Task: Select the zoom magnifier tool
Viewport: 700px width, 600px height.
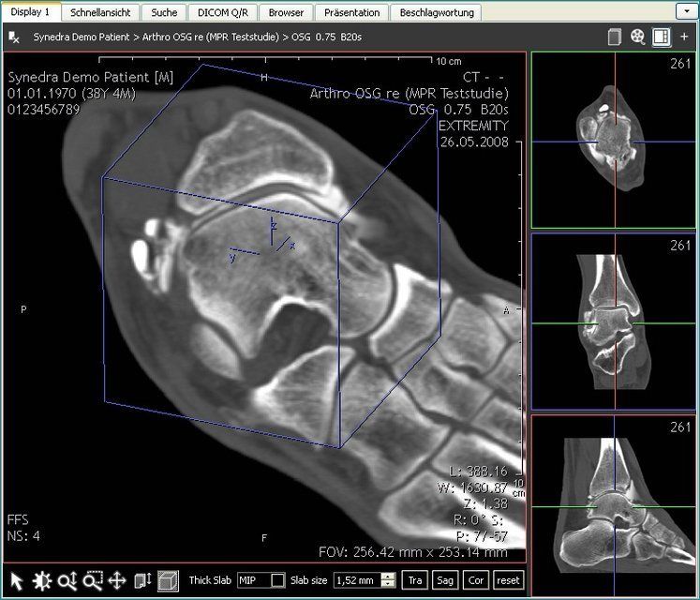Action: pos(67,580)
